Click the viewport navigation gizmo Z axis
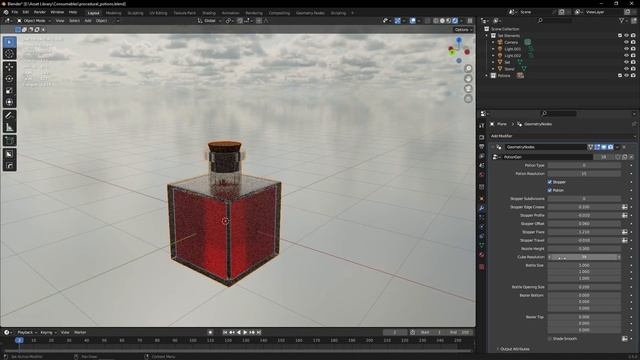Image resolution: width=640 pixels, height=360 pixels. tap(459, 40)
